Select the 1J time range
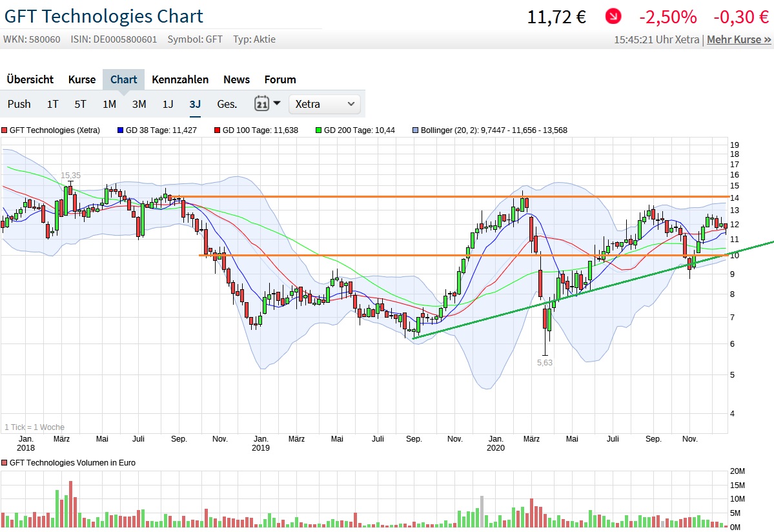This screenshot has width=774, height=532. pos(168,104)
